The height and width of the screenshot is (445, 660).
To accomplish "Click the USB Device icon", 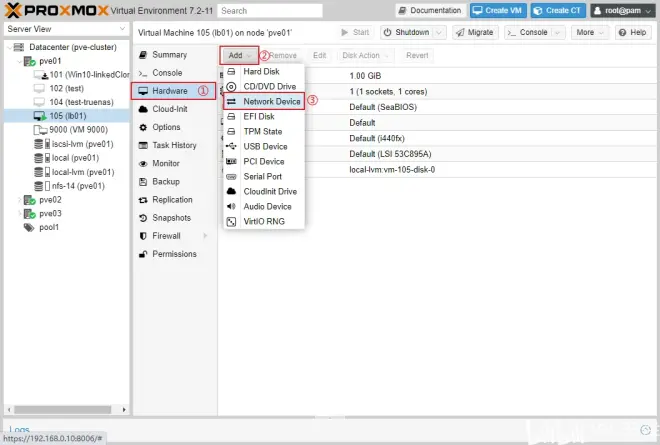I will (x=231, y=147).
